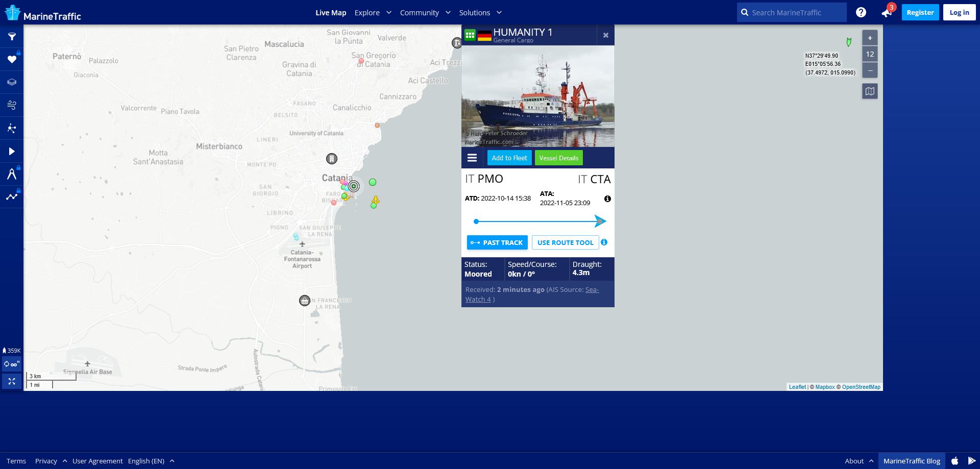Click the IT CTA destination port
This screenshot has width=980, height=469.
point(594,179)
